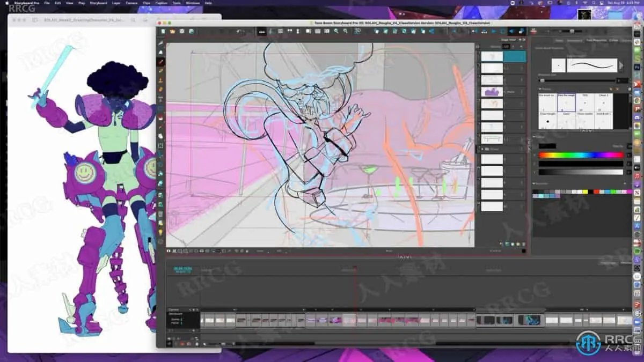
Task: Select the Paint bucket tool
Action: [160, 117]
